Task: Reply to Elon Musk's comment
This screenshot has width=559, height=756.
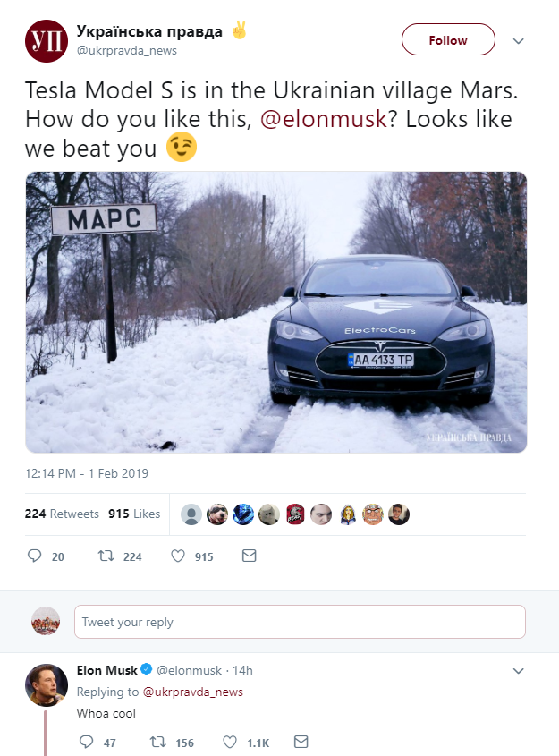Action: tap(87, 743)
